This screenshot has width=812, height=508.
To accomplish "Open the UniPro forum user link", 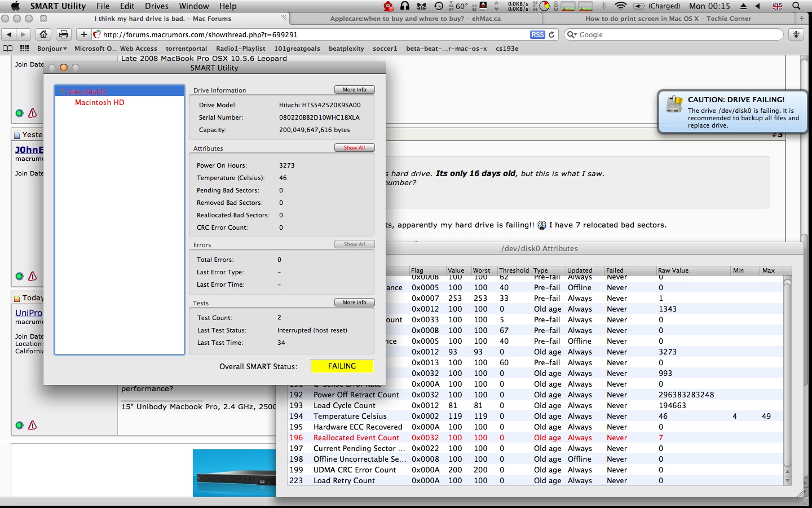I will pos(29,313).
